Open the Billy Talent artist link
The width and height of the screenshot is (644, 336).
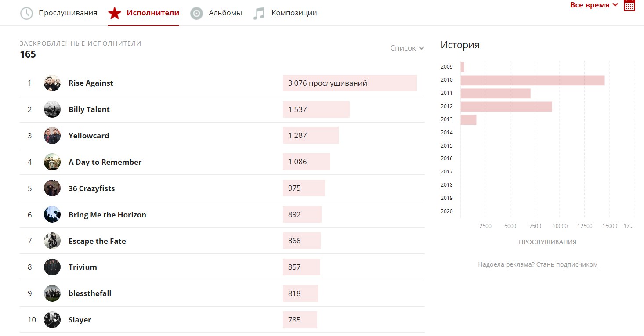(x=89, y=109)
